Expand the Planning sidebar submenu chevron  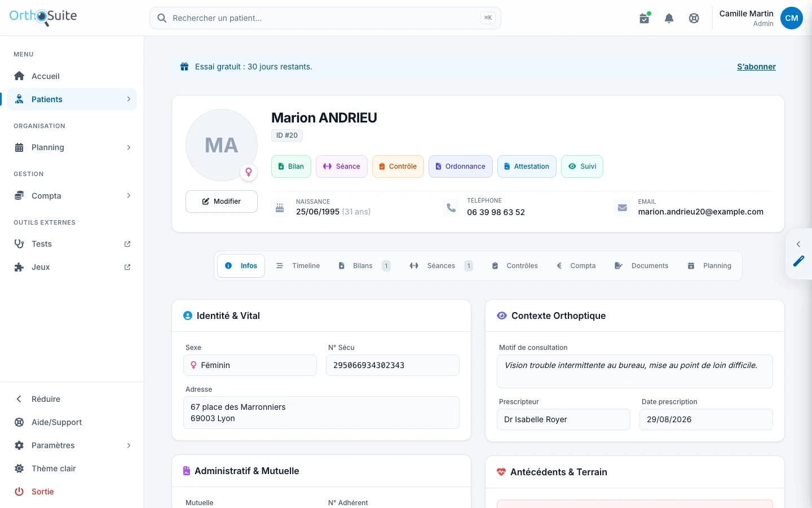[x=129, y=147]
